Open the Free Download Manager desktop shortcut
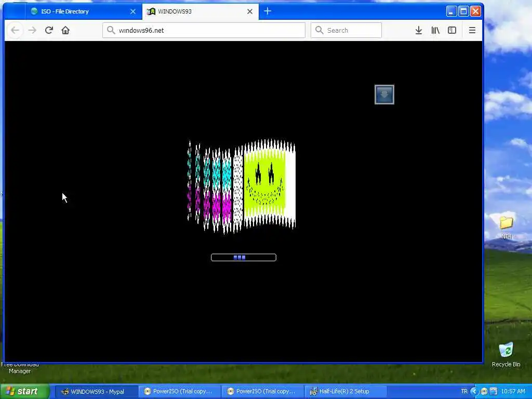This screenshot has height=399, width=532. (20, 367)
